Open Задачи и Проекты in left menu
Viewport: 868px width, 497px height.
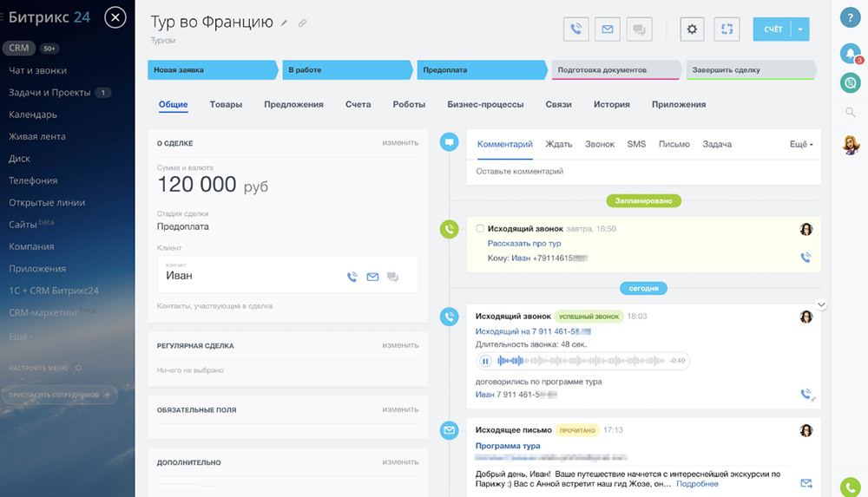pos(49,93)
